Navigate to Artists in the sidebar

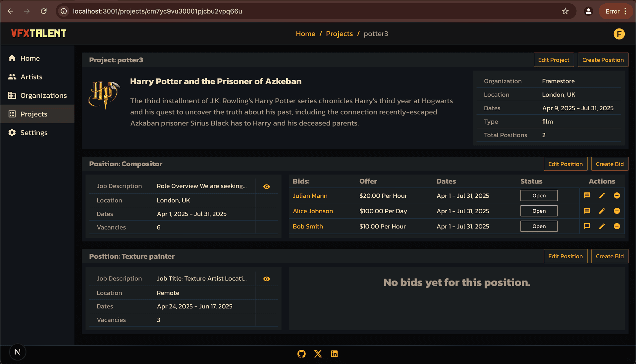pyautogui.click(x=37, y=77)
